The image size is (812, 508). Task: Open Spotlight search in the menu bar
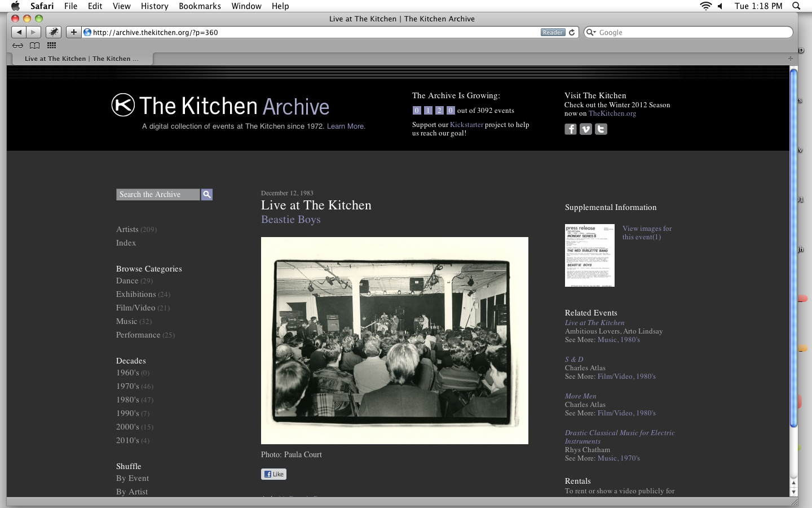pyautogui.click(x=796, y=6)
